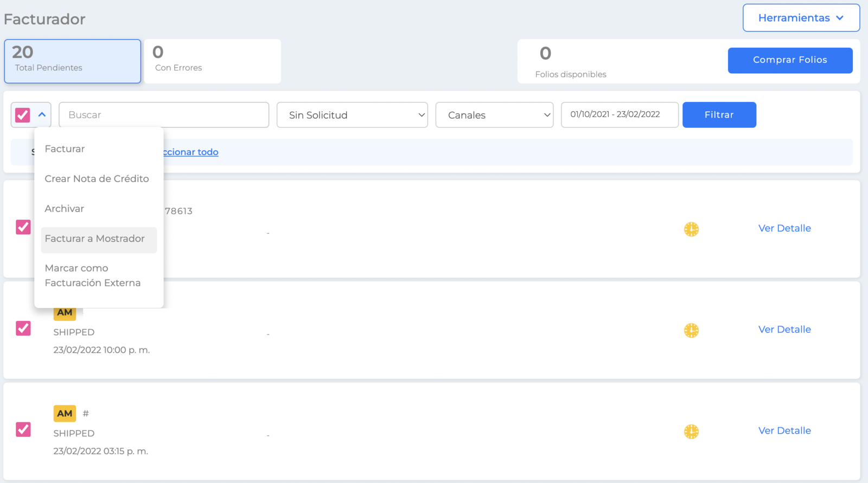Open the Canales dropdown
This screenshot has width=868, height=483.
pos(494,115)
